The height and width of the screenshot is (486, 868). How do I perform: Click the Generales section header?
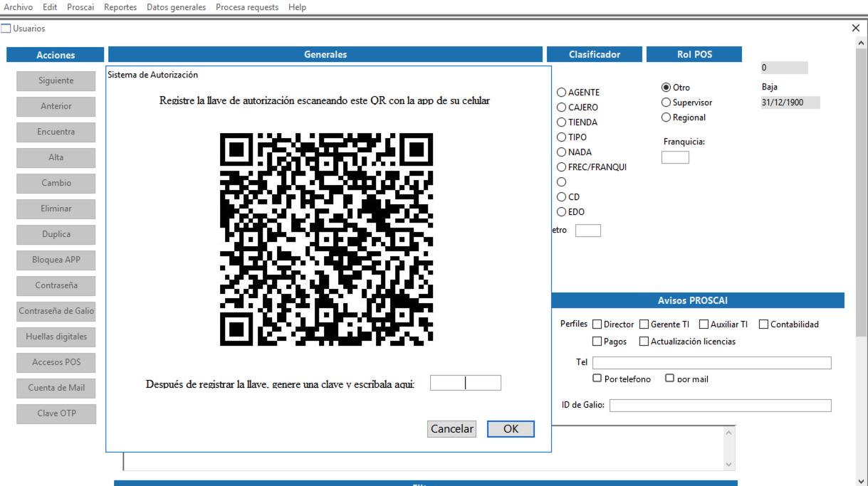[325, 55]
